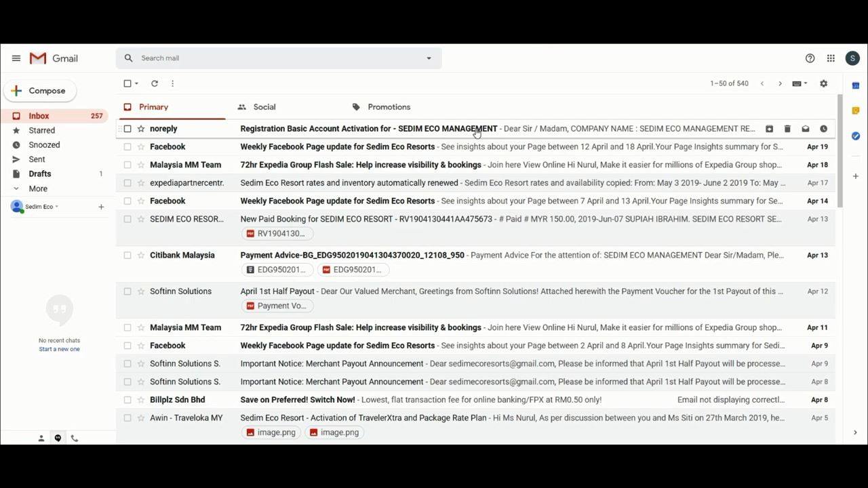The image size is (868, 488).
Task: Star the Citibank Malaysia email
Action: click(x=141, y=256)
